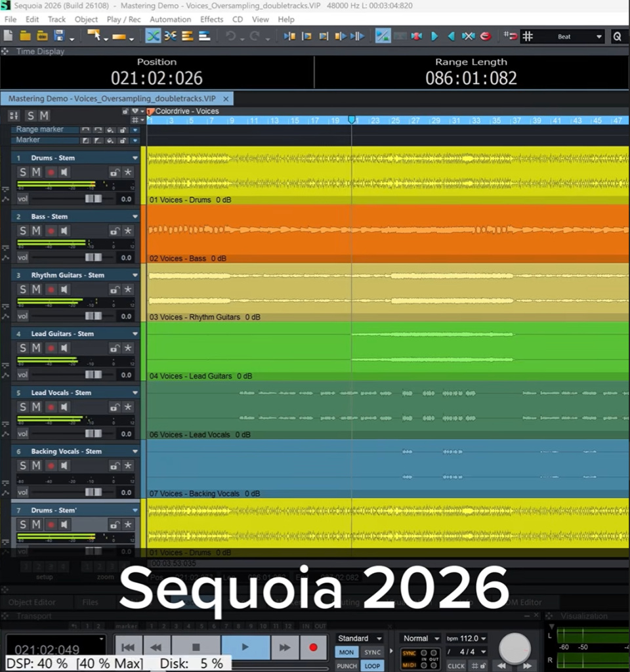Click the plugin star icon on Rhythm Guitars track
This screenshot has width=630, height=672.
(x=127, y=289)
